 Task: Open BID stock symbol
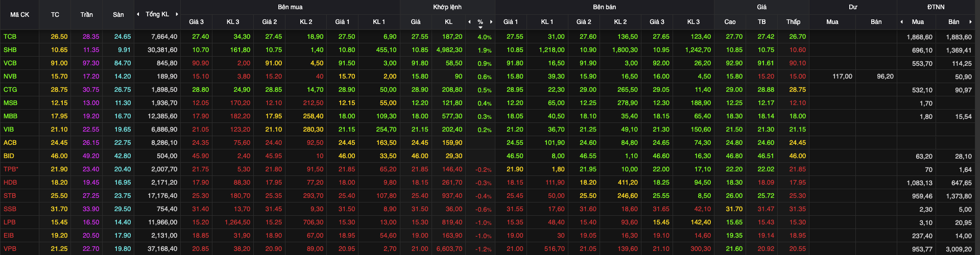[9, 156]
